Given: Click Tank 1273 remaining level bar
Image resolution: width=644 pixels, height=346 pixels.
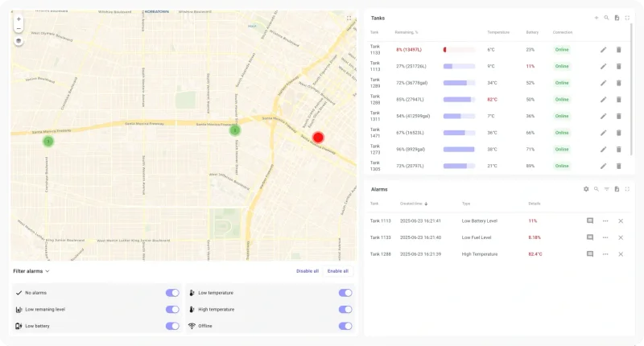Looking at the screenshot, I should [459, 150].
